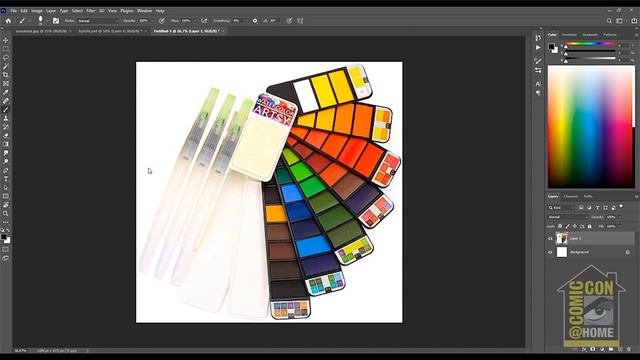This screenshot has height=360, width=640.
Task: Select the Rectangle shape tool
Action: click(x=6, y=196)
